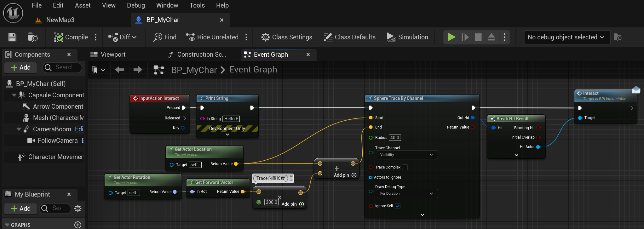Uncheck the Ignore Self checkbox
The image size is (644, 229).
(x=398, y=206)
